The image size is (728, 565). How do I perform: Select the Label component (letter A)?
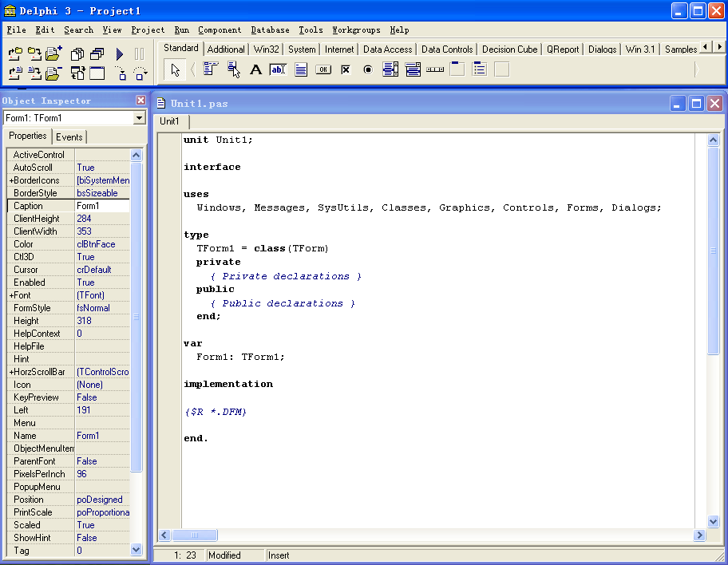pyautogui.click(x=255, y=69)
